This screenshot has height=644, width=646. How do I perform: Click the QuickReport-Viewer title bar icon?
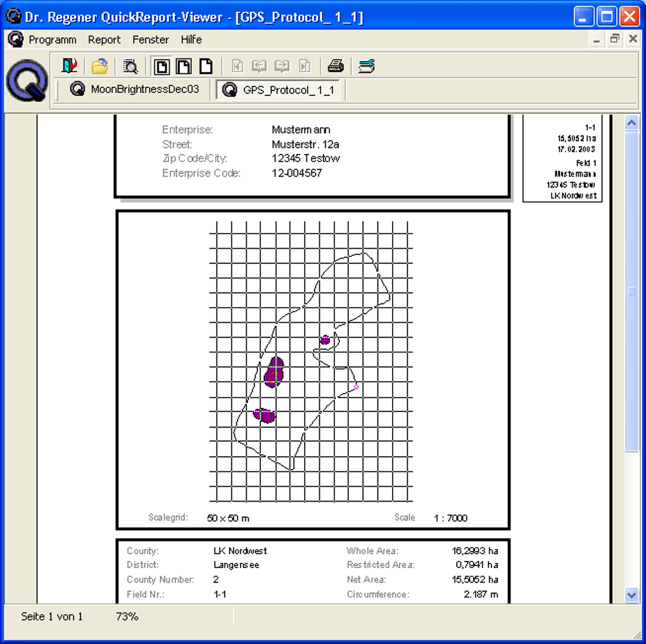pos(13,15)
